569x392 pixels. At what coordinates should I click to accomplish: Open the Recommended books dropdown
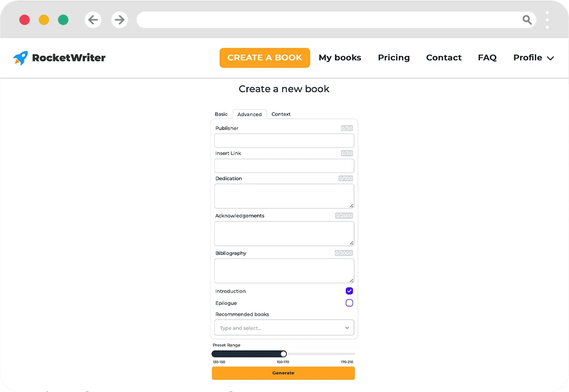pos(347,327)
